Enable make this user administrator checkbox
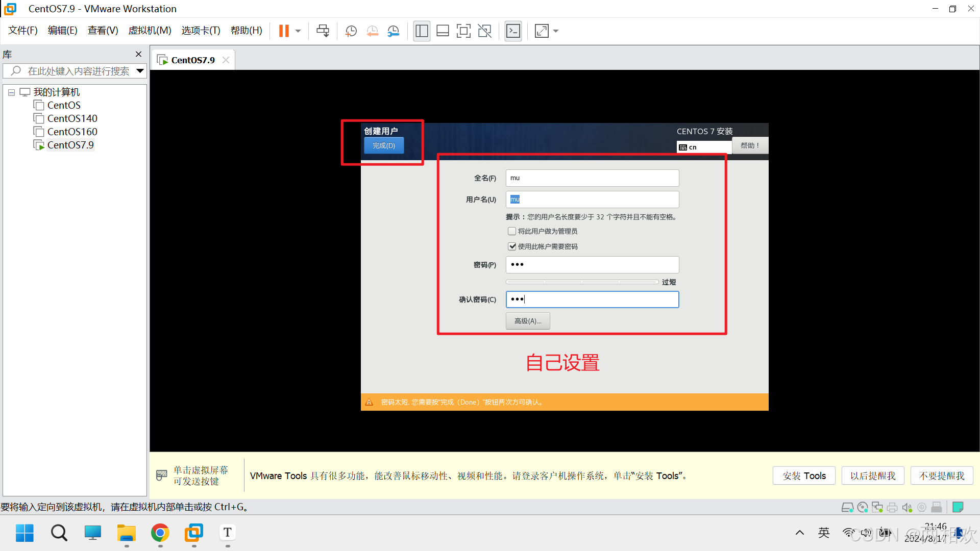The width and height of the screenshot is (980, 551). tap(512, 231)
